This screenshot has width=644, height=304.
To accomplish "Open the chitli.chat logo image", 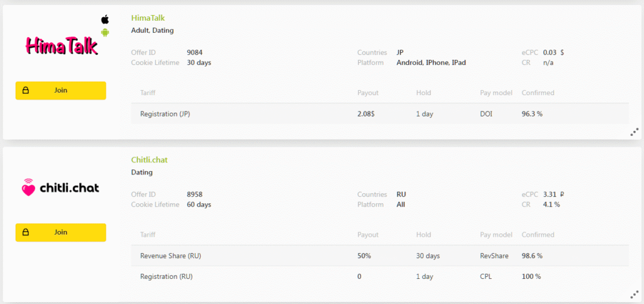I will tap(60, 188).
